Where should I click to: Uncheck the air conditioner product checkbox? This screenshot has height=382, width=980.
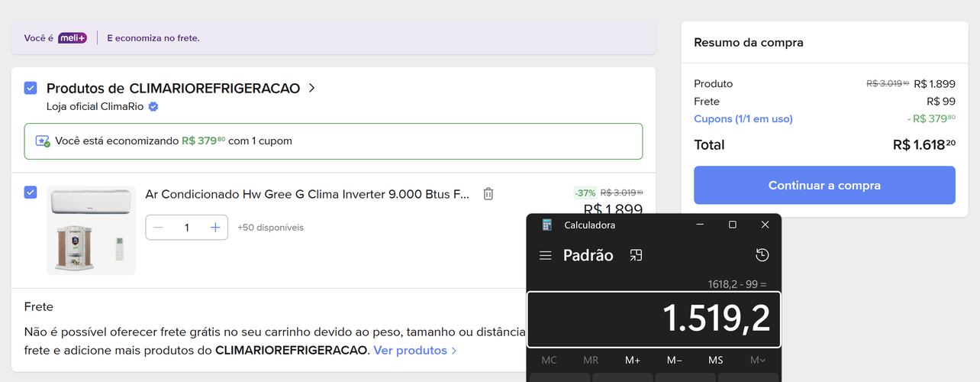(31, 193)
